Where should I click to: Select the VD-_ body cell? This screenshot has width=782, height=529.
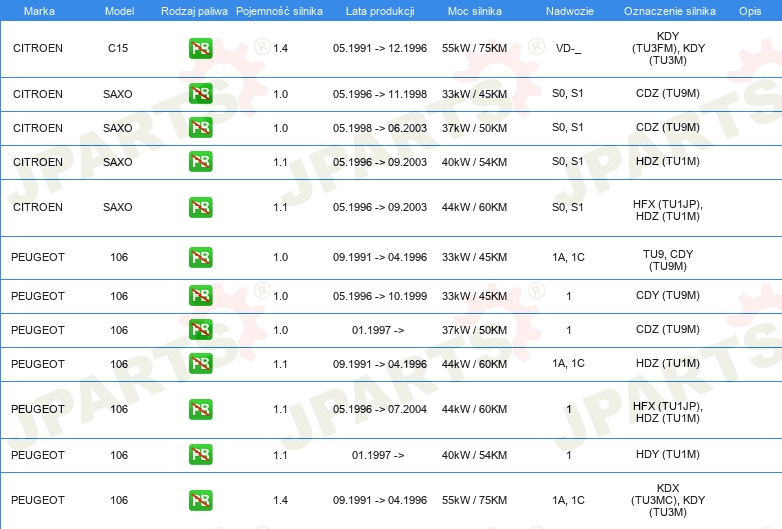(x=569, y=48)
